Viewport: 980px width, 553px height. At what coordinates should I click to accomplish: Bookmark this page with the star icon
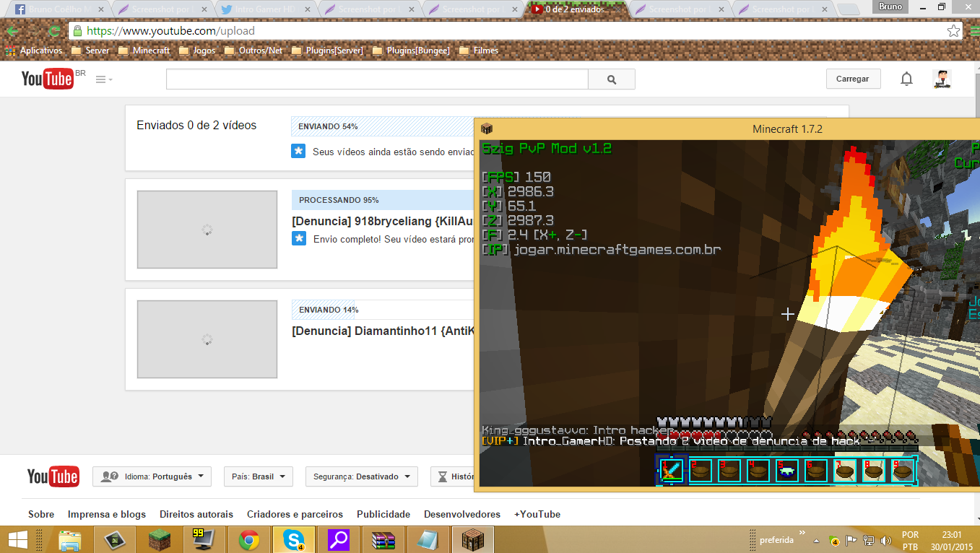(x=954, y=31)
